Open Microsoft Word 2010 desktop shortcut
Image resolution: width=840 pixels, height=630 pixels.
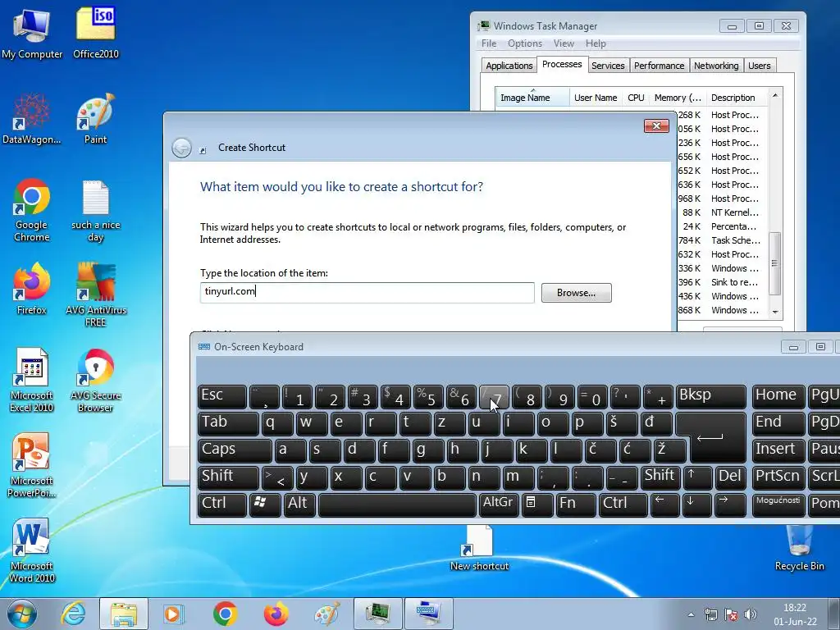[32, 550]
